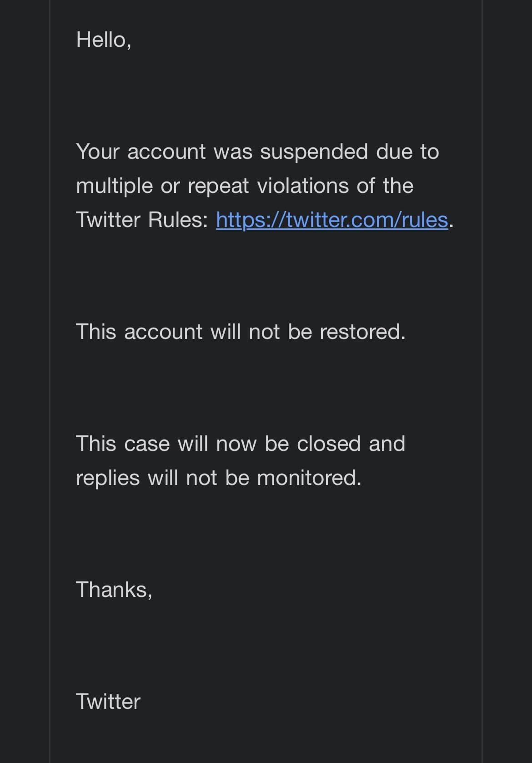This screenshot has height=763, width=532.
Task: Click the 'Your account' text
Action: click(x=141, y=152)
